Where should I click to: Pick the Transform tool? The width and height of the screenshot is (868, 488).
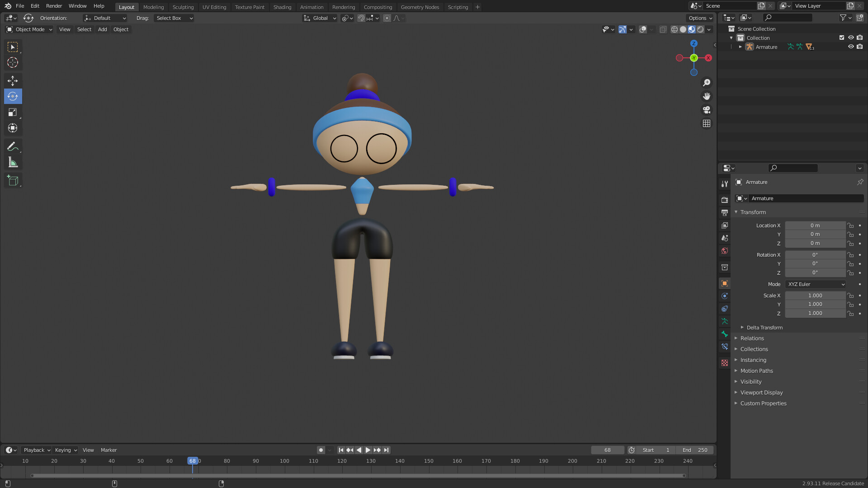[x=13, y=128]
